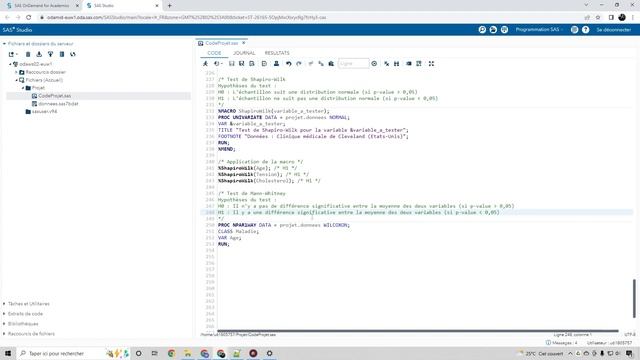Image resolution: width=640 pixels, height=360 pixels.
Task: Open File Explorer from the taskbar
Action: tap(188, 353)
